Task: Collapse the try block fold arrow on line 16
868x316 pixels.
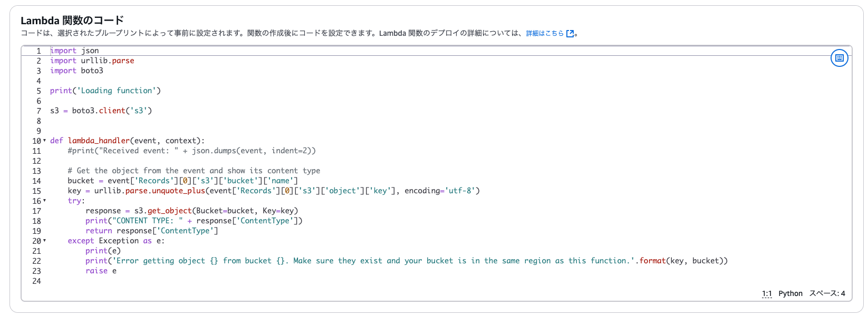Action: (x=44, y=201)
